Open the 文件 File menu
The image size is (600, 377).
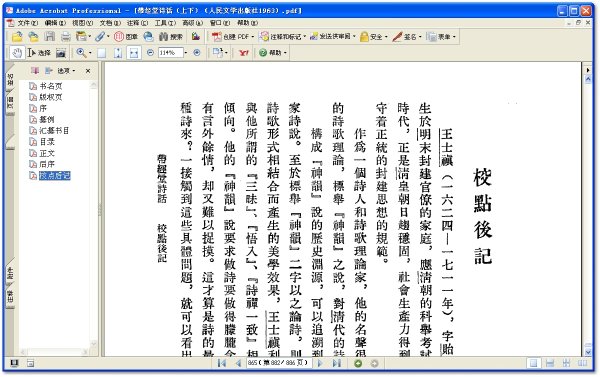click(x=28, y=23)
